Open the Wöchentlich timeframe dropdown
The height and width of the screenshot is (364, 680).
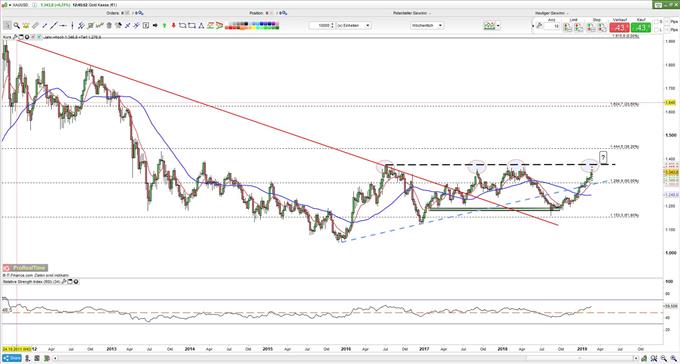426,26
